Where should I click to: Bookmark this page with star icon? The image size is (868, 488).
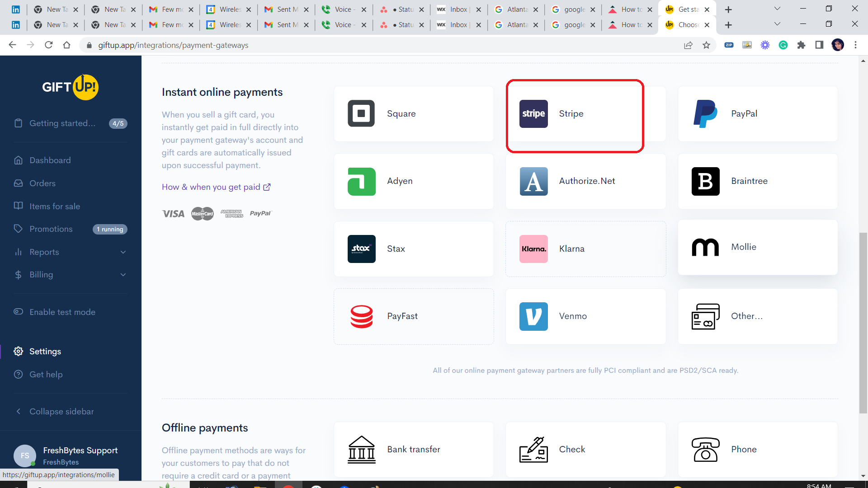[x=706, y=45]
